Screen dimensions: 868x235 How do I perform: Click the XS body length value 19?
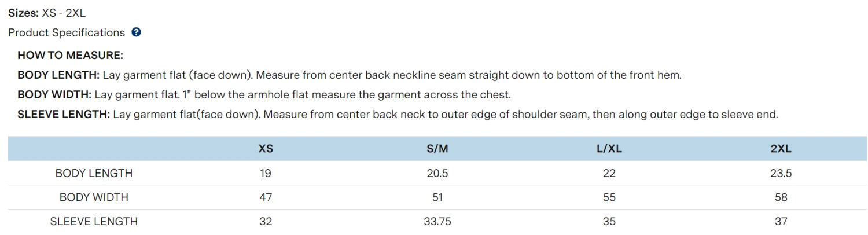266,173
